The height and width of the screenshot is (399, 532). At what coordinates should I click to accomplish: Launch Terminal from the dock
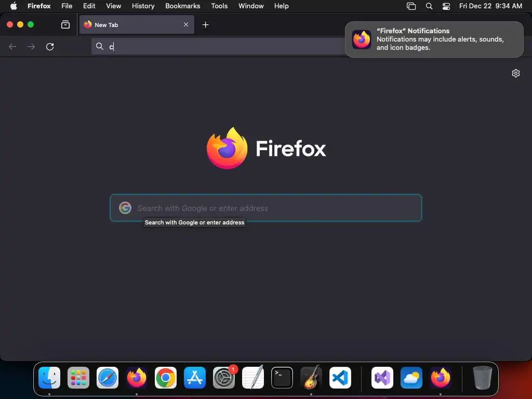pos(282,377)
